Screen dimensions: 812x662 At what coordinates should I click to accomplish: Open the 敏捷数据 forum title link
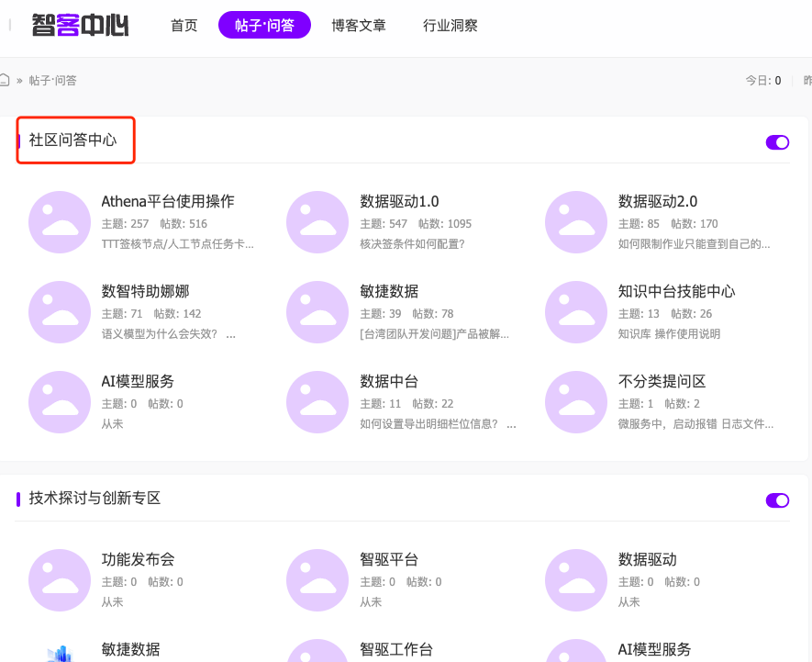tap(389, 292)
